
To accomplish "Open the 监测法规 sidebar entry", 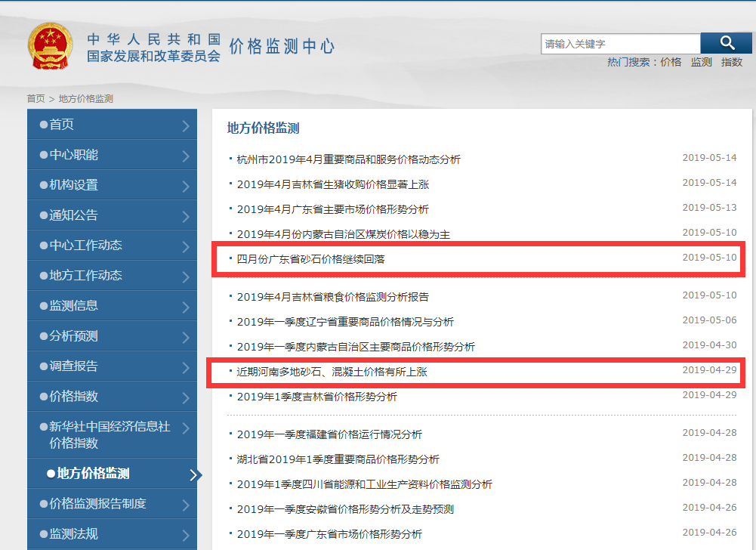I will pos(73,534).
